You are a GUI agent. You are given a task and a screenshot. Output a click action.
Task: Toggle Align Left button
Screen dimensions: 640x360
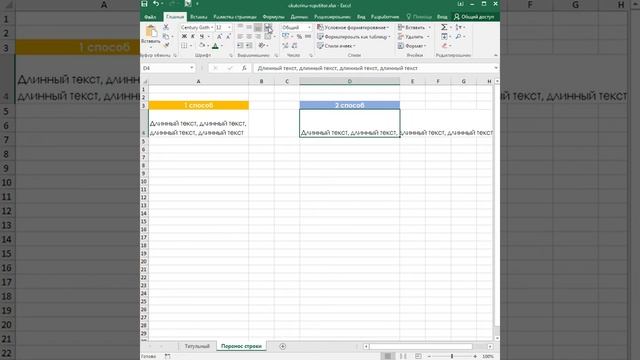(240, 37)
